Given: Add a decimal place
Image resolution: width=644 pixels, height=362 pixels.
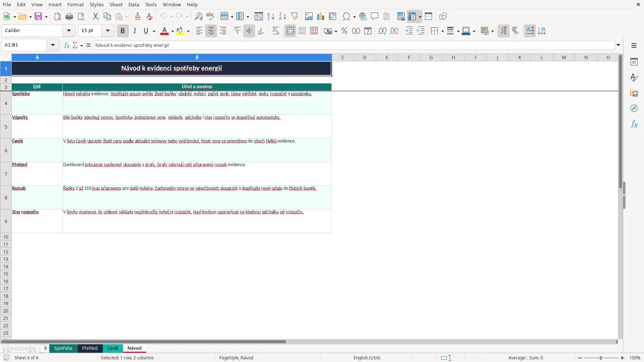Looking at the screenshot, I should tap(382, 31).
